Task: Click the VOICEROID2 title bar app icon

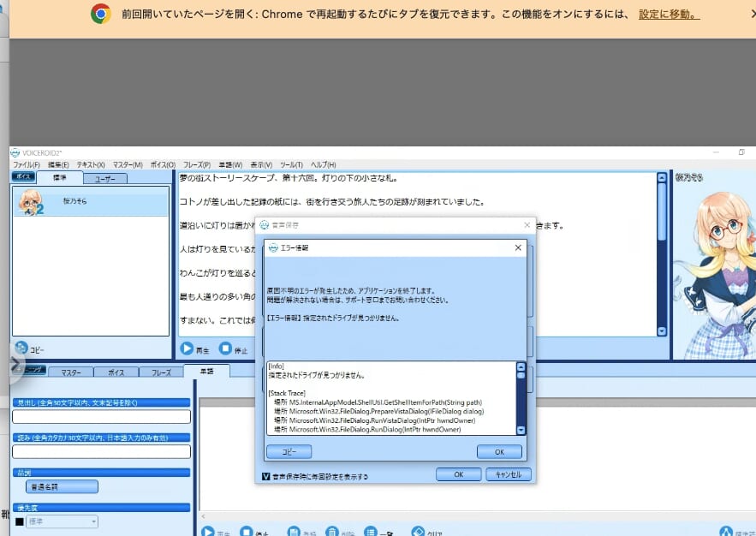Action: coord(15,152)
